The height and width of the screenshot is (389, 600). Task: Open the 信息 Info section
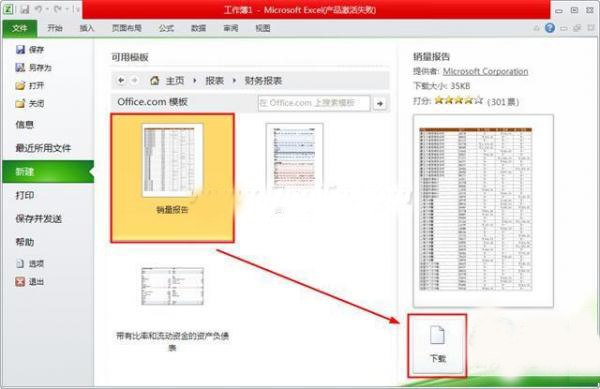pyautogui.click(x=25, y=124)
